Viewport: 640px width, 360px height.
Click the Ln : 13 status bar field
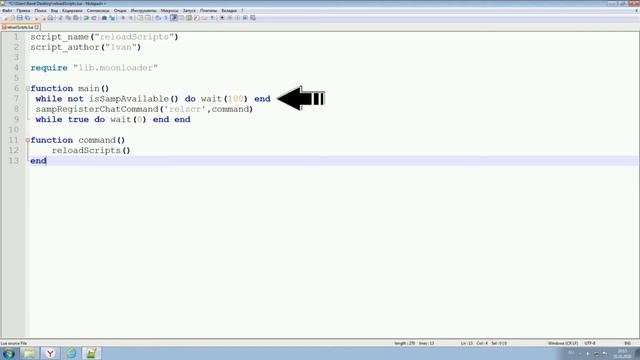(467, 343)
